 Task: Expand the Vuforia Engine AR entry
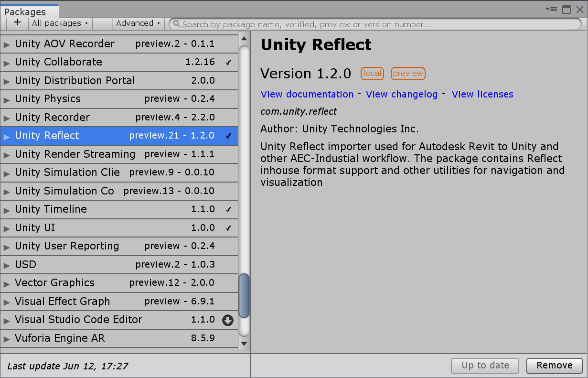tap(6, 338)
